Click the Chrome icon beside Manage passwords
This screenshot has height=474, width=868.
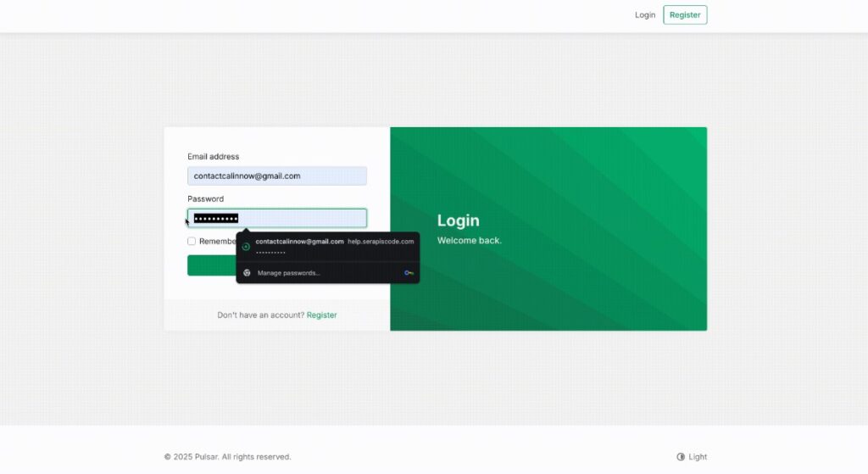(x=247, y=273)
